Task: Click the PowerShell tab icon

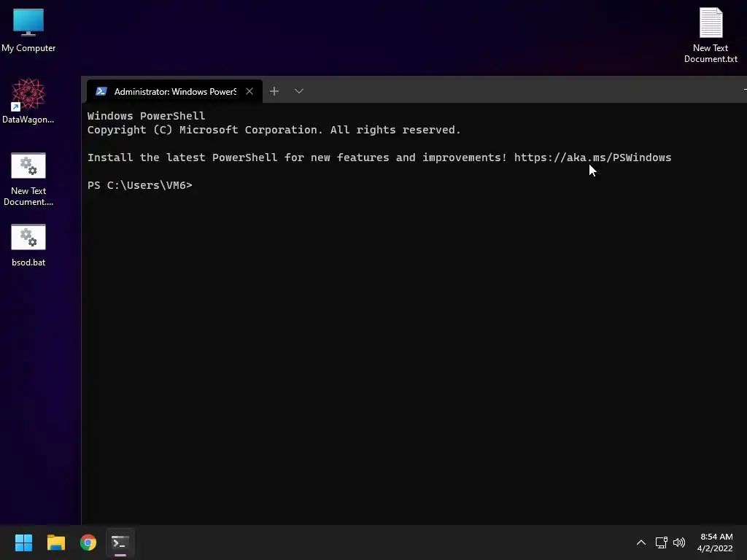Action: tap(101, 91)
